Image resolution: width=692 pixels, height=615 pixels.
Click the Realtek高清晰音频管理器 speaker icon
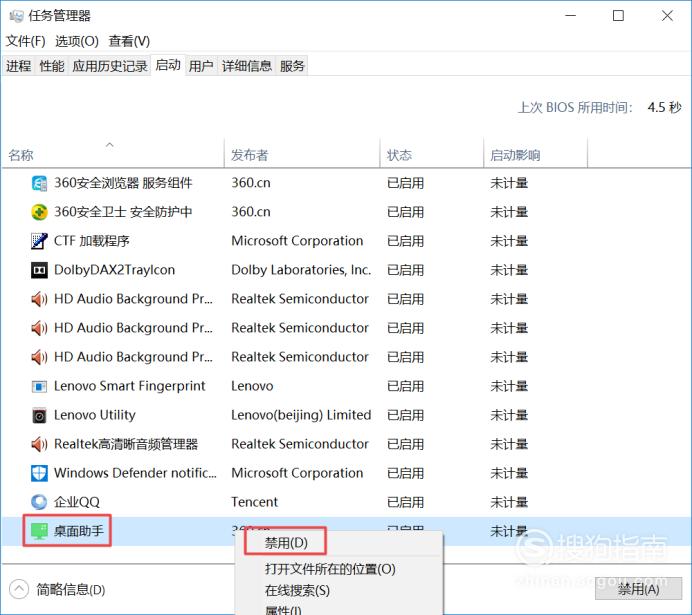(39, 444)
